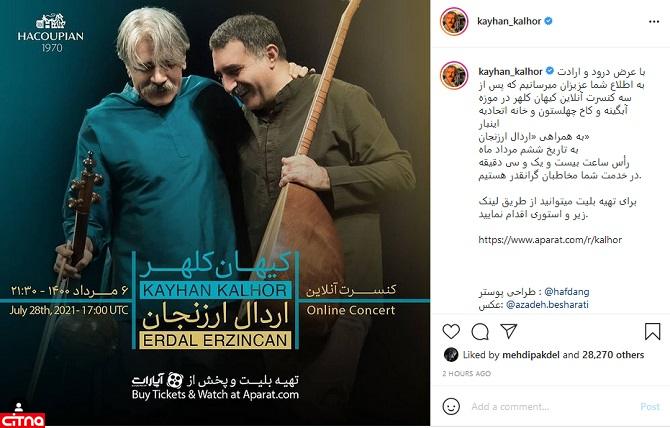The width and height of the screenshot is (670, 428).
Task: Like the post with the heart icon
Action: pos(451,331)
